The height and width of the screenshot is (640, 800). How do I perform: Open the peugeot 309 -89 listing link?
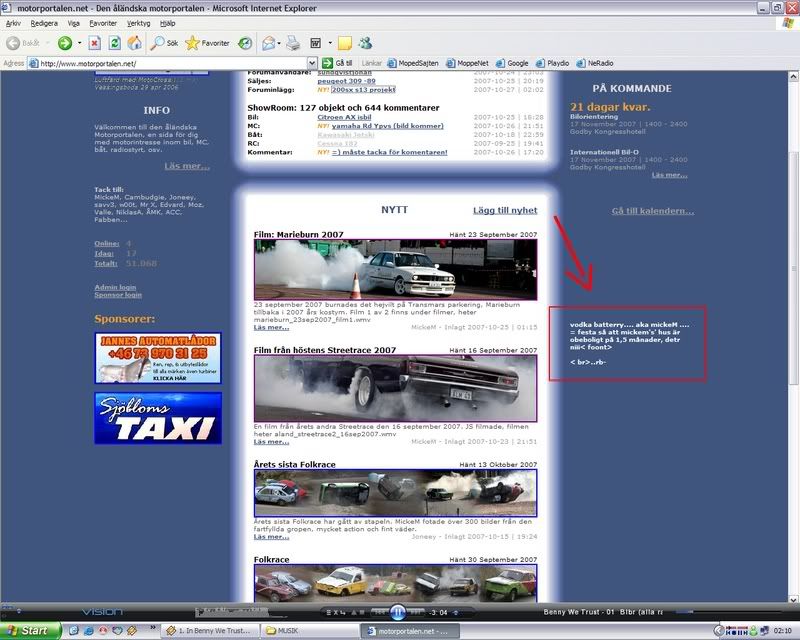coord(346,81)
